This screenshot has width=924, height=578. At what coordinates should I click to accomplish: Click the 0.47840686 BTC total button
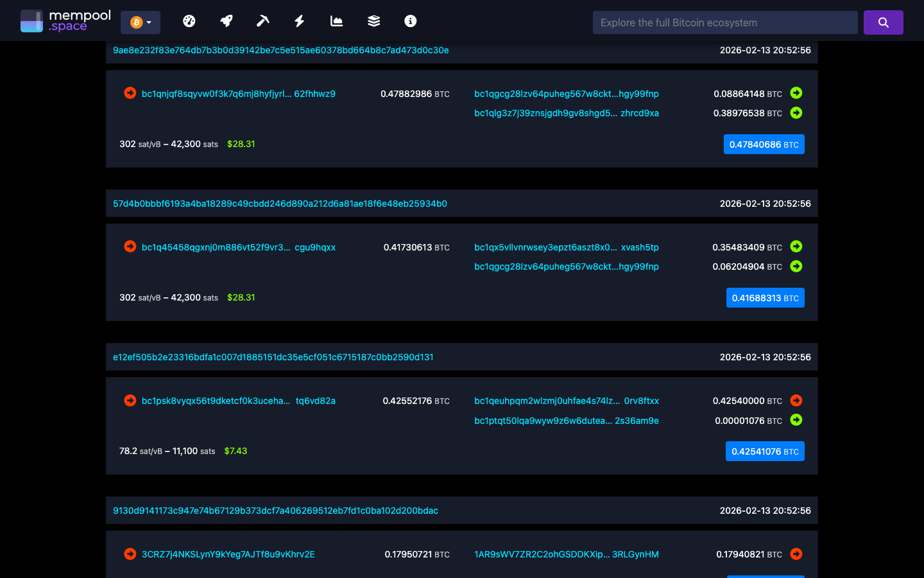(764, 144)
